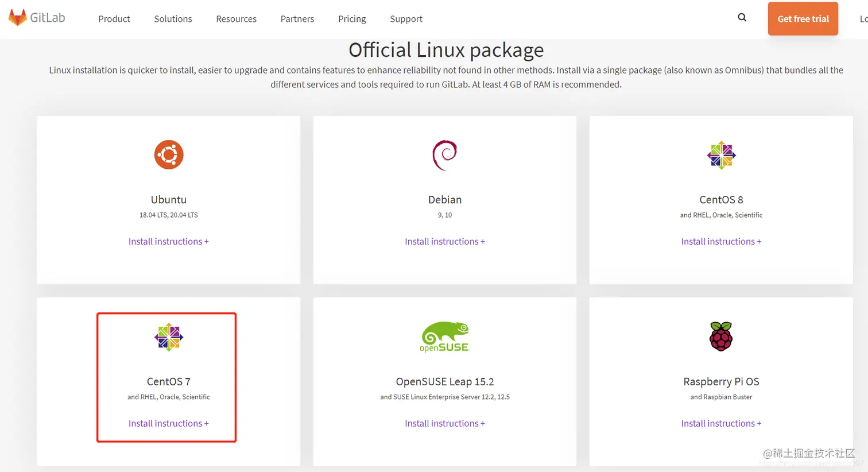Viewport: 868px width, 472px height.
Task: Expand OpenSUSE Leap Install instructions
Action: (445, 424)
